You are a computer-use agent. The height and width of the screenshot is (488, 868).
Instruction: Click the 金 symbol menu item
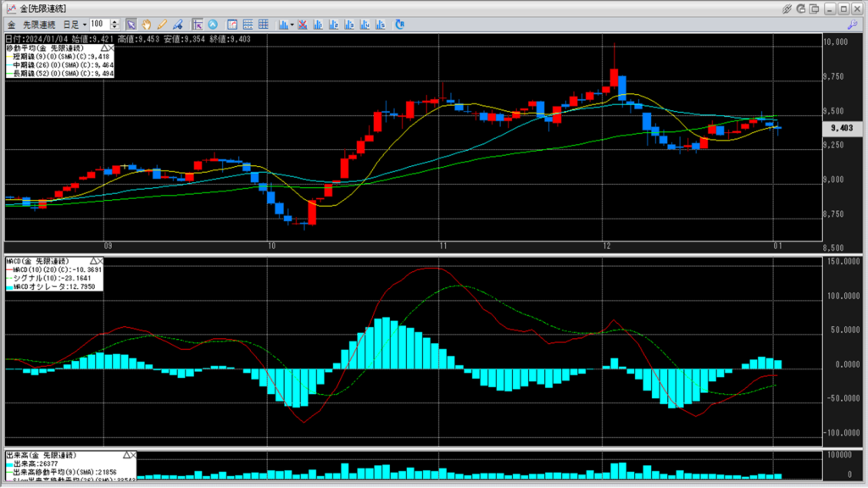(x=11, y=25)
